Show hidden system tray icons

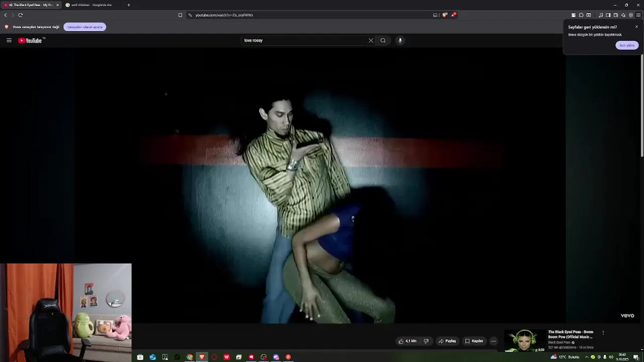587,357
